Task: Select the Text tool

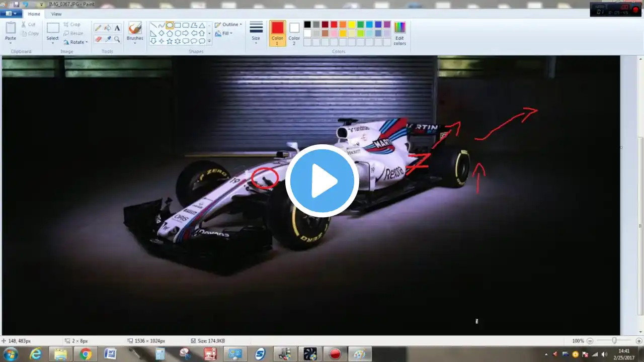Action: point(117,28)
